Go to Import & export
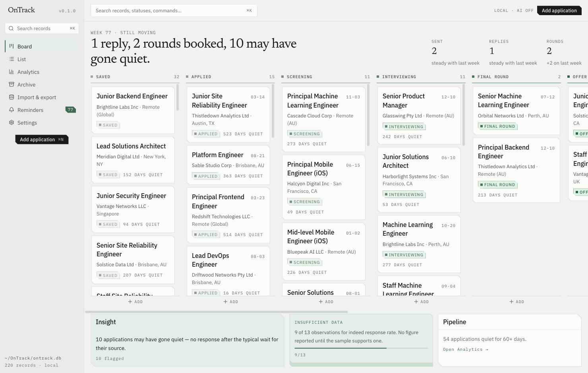This screenshot has height=373, width=588. (x=42, y=97)
